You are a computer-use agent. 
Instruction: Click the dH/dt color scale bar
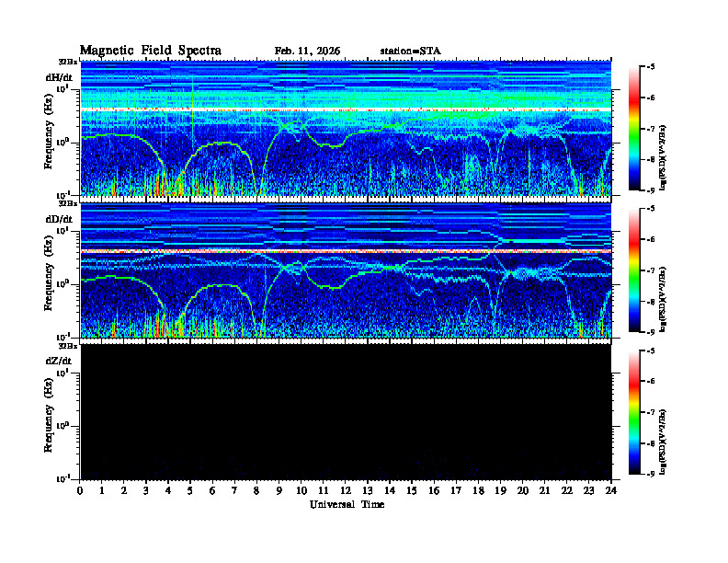[634, 129]
